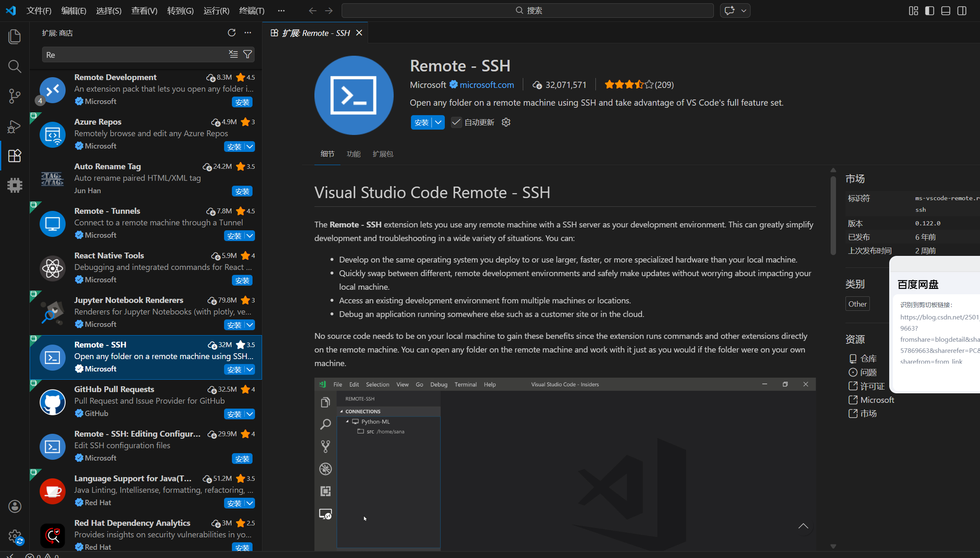
Task: Open the 运行(R) menu
Action: 216,11
